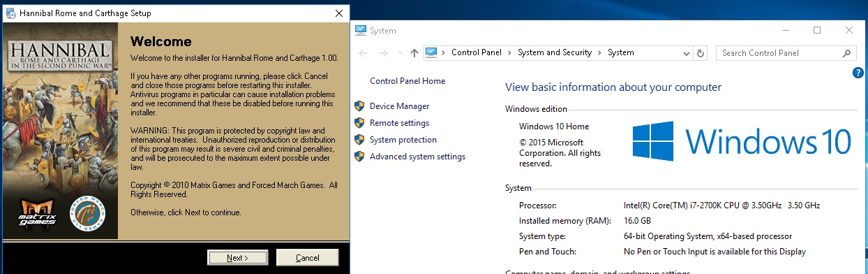Open address bar history dropdown
The height and width of the screenshot is (274, 868).
click(686, 53)
